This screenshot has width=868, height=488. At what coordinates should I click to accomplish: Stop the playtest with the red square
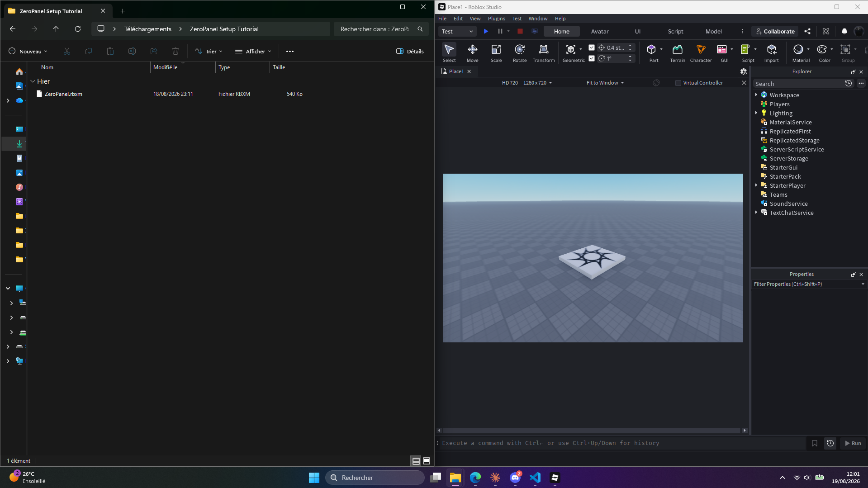520,31
